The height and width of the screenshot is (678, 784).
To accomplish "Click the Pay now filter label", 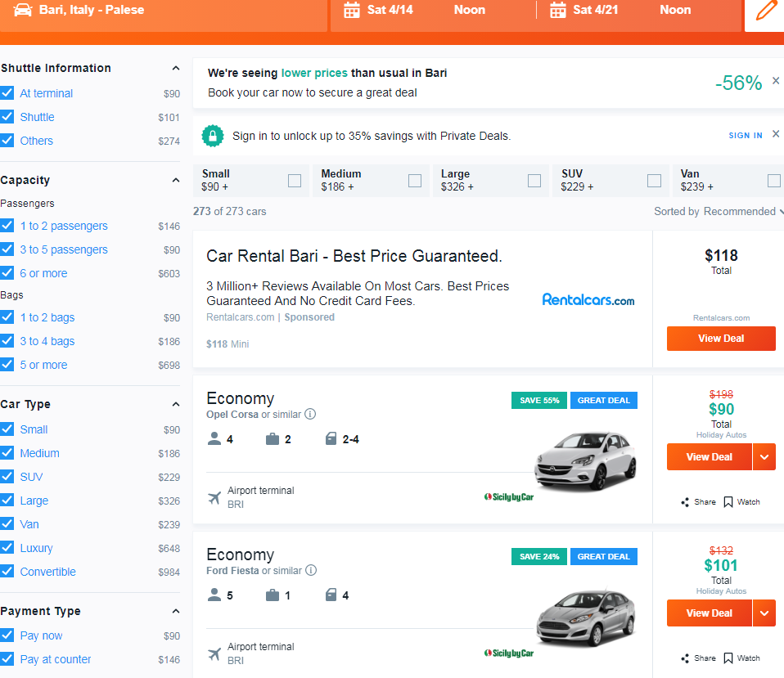I will point(41,635).
